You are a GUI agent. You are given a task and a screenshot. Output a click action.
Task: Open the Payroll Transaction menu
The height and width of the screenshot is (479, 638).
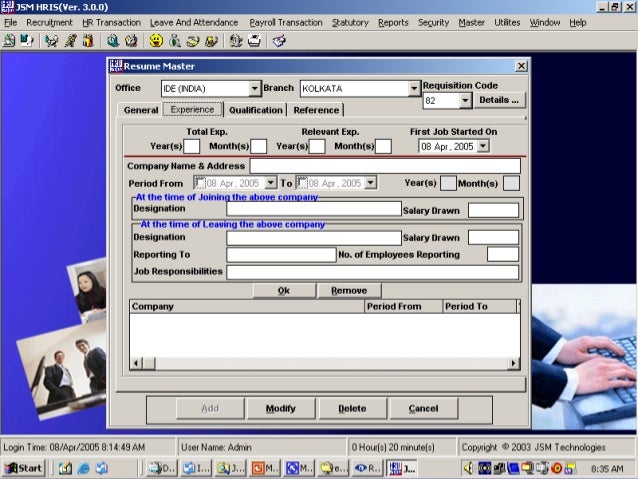click(286, 23)
